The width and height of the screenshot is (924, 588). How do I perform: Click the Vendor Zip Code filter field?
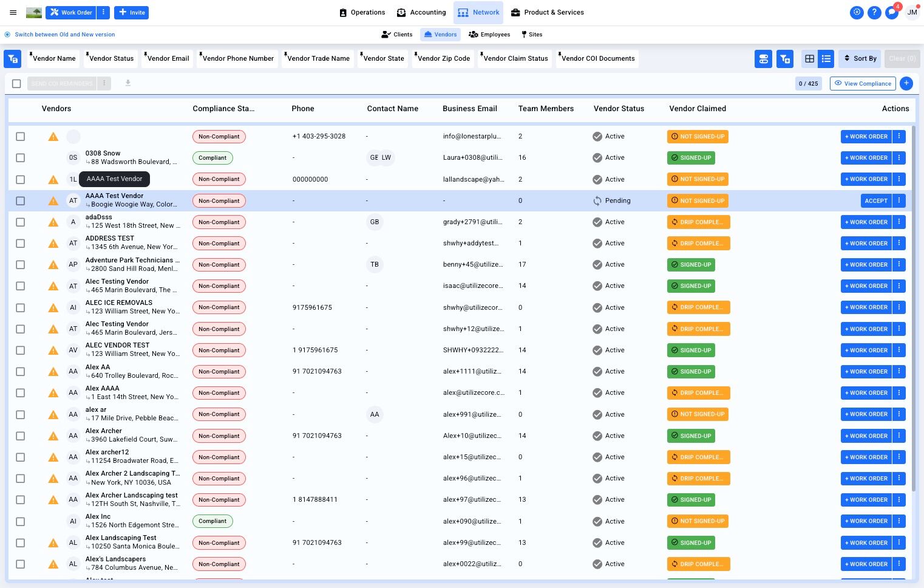(444, 59)
